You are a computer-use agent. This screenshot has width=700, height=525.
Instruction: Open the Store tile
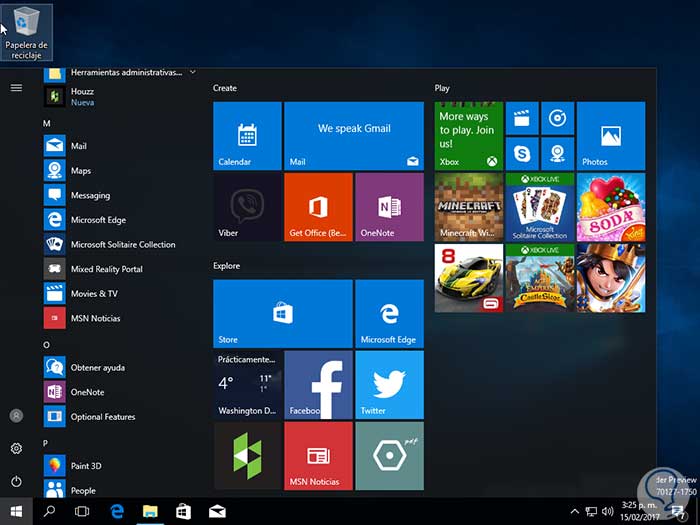[282, 313]
